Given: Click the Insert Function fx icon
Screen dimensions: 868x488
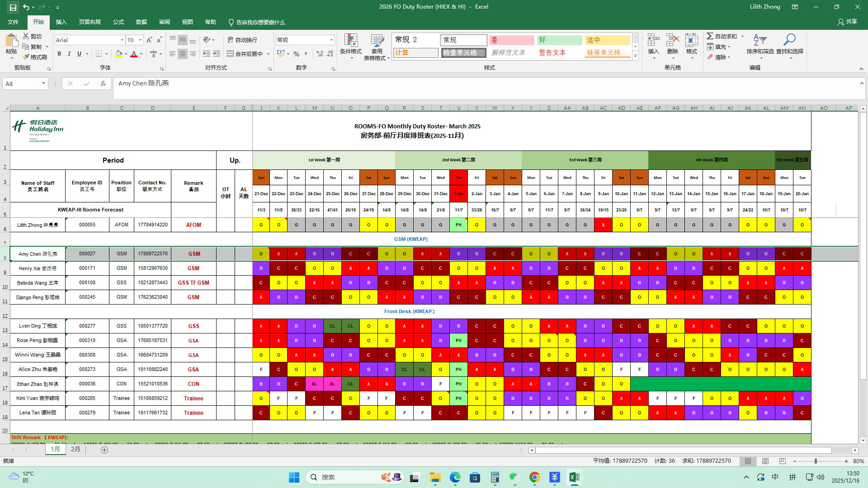Looking at the screenshot, I should coord(103,84).
